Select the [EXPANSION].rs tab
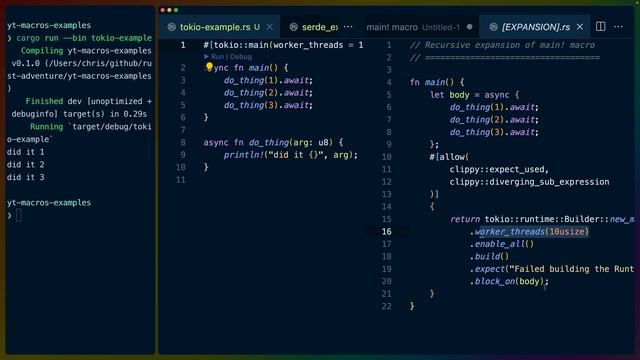The height and width of the screenshot is (360, 640). pos(536,27)
